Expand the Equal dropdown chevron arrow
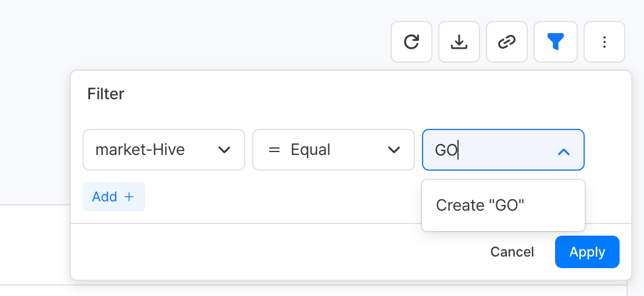The width and height of the screenshot is (644, 296). click(x=394, y=150)
